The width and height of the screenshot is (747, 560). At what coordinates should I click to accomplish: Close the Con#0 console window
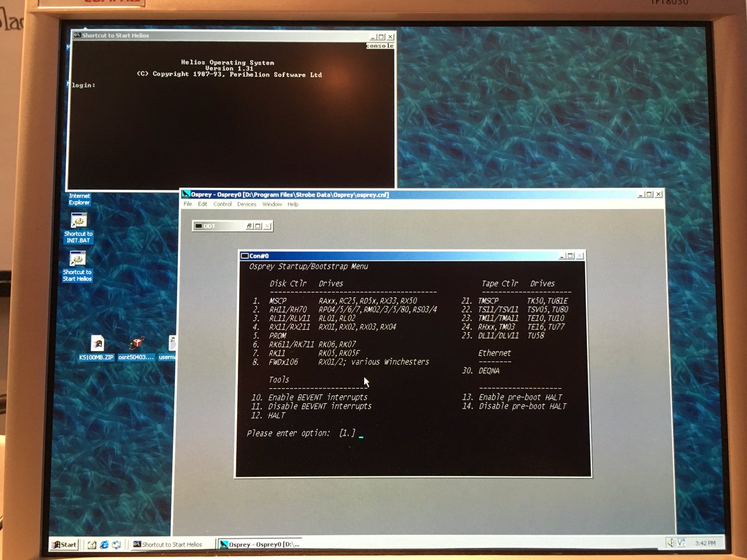point(580,256)
